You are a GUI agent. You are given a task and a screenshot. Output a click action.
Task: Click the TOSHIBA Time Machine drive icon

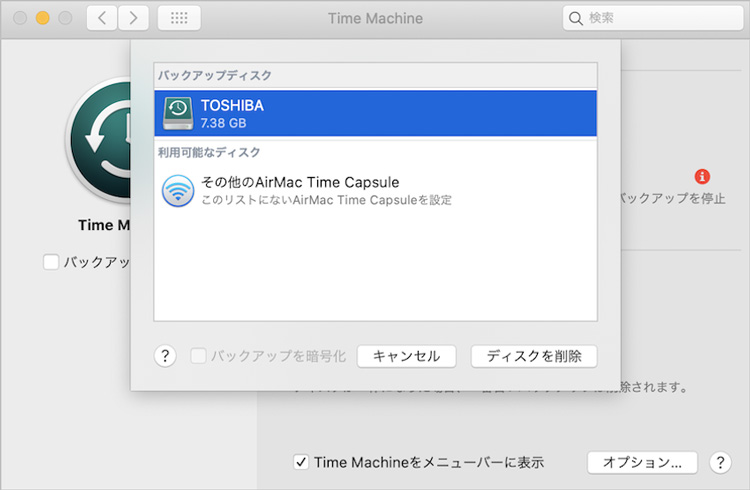pyautogui.click(x=177, y=113)
